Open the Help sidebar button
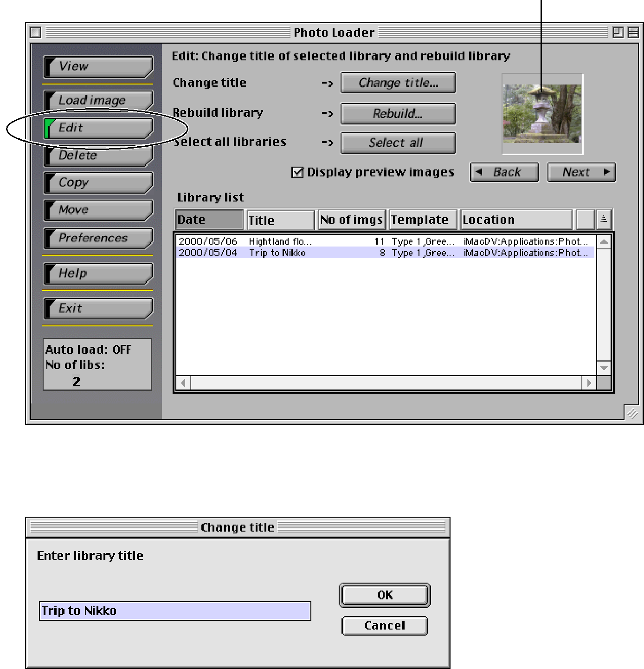This screenshot has height=669, width=644. [98, 273]
